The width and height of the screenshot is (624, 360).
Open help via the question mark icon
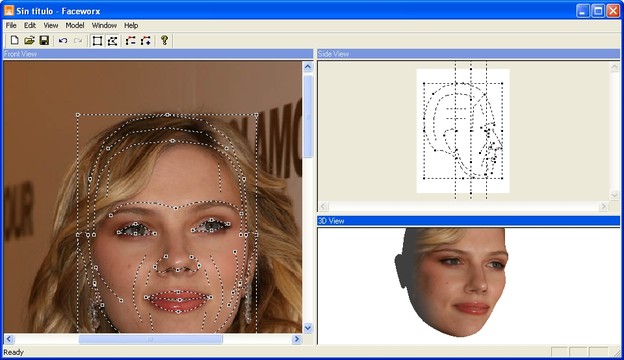tap(164, 40)
